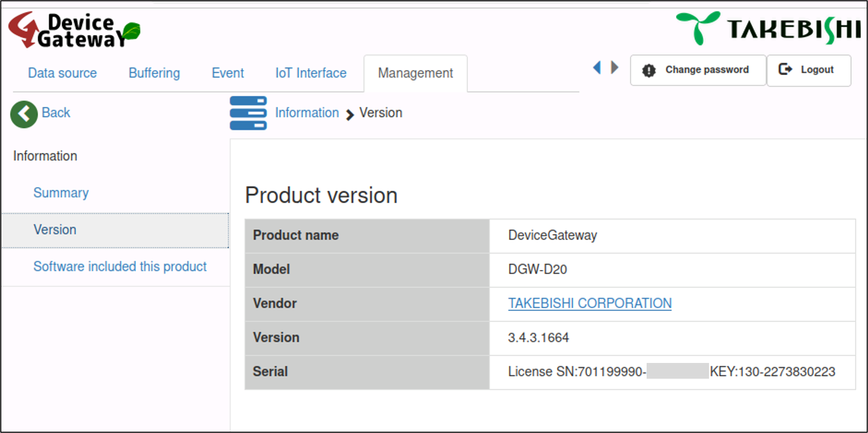Click the blue server stack icon
The height and width of the screenshot is (433, 868).
pos(248,113)
